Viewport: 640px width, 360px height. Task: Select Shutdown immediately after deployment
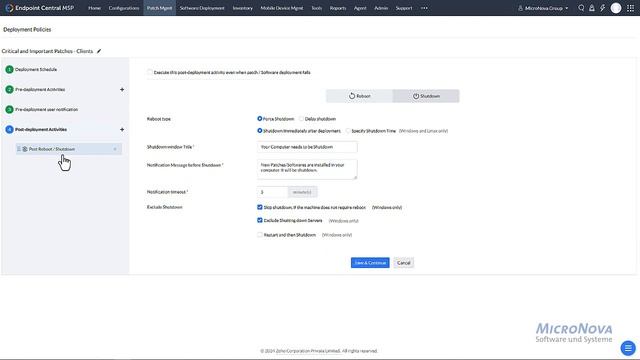[x=260, y=131]
